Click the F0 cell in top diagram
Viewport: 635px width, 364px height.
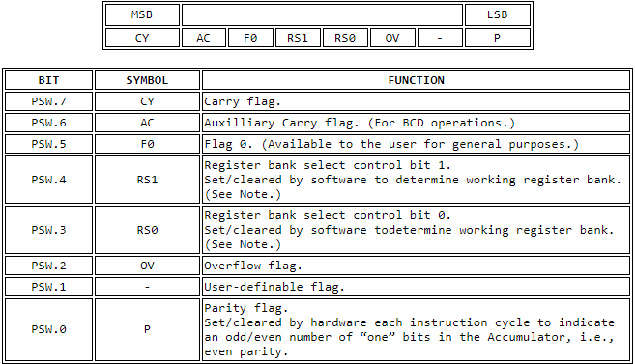click(250, 38)
